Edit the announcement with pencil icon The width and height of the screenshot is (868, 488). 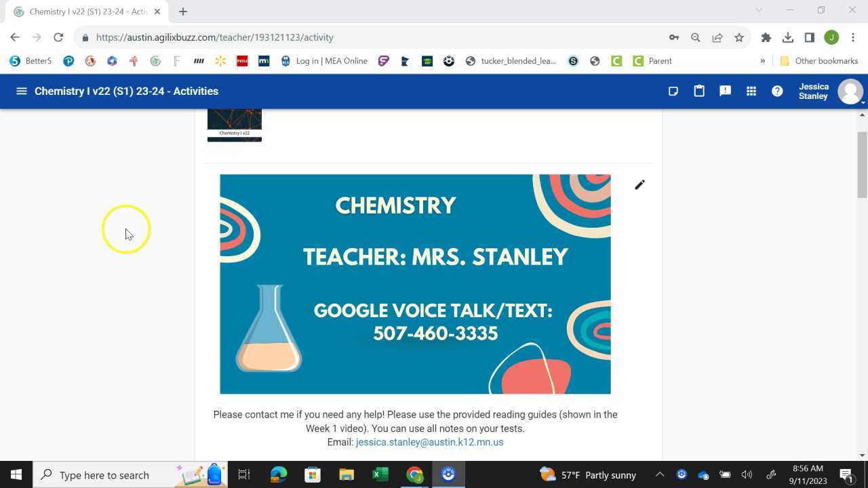coord(639,185)
